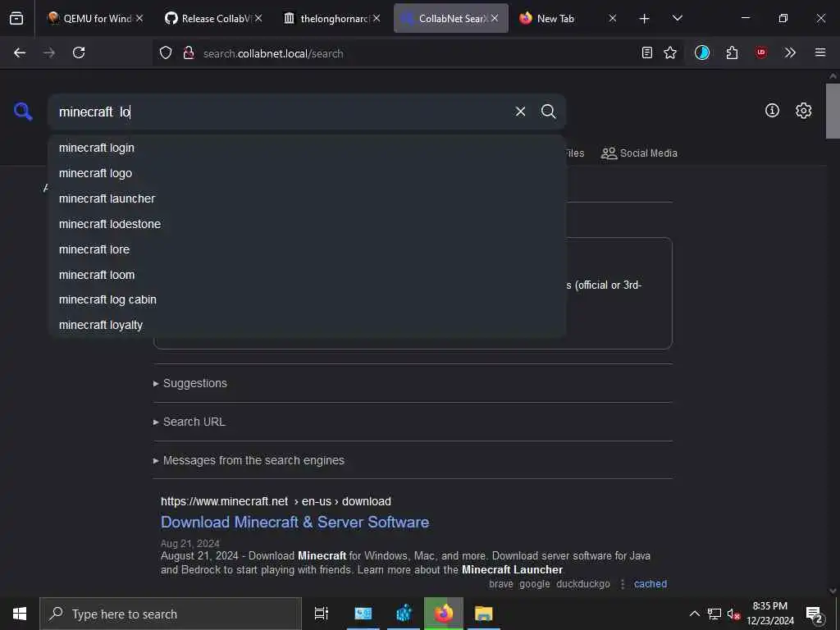Viewport: 840px width, 630px height.
Task: Choose suggestion minecraft logo
Action: point(307,173)
